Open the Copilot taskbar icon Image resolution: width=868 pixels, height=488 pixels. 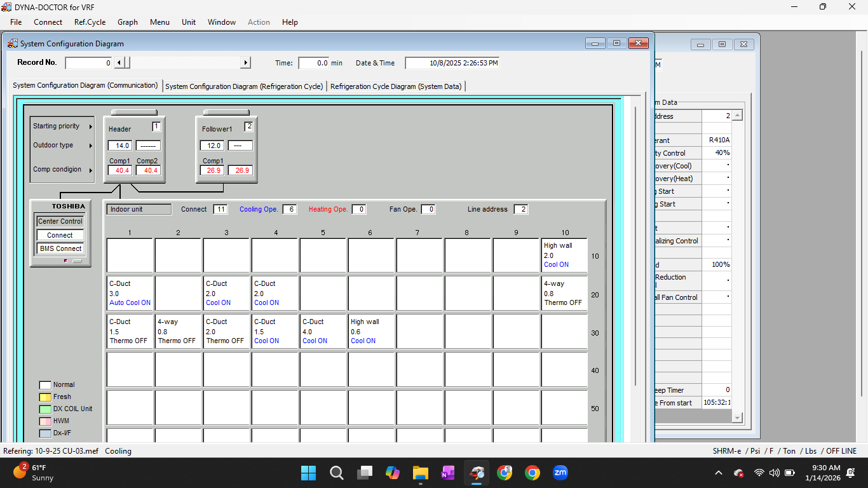pyautogui.click(x=392, y=473)
